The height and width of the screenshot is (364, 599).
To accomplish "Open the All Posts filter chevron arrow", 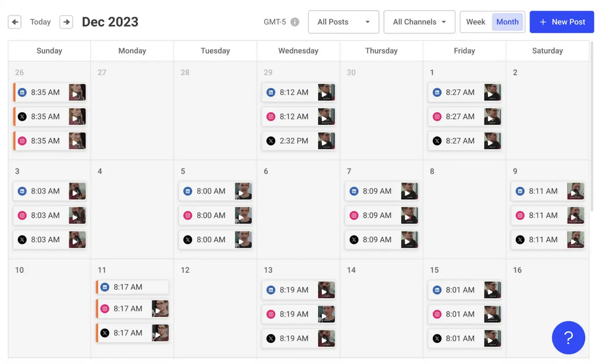I will (x=367, y=22).
